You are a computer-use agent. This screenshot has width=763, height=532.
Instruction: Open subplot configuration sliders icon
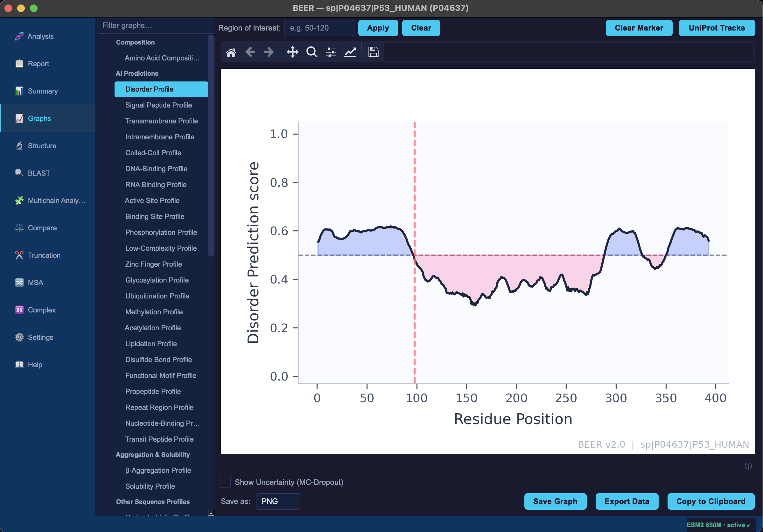[331, 52]
